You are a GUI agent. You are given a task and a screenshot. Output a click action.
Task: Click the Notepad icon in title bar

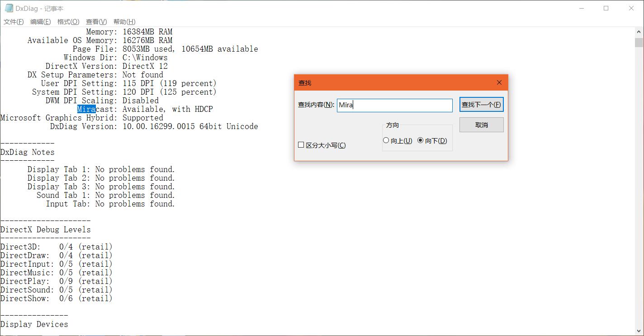(9, 8)
